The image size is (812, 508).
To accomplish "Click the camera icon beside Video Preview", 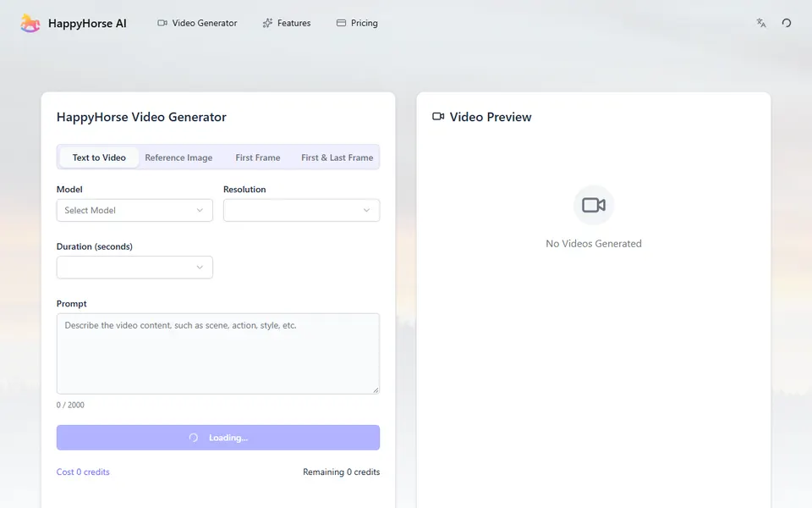I will click(x=438, y=117).
